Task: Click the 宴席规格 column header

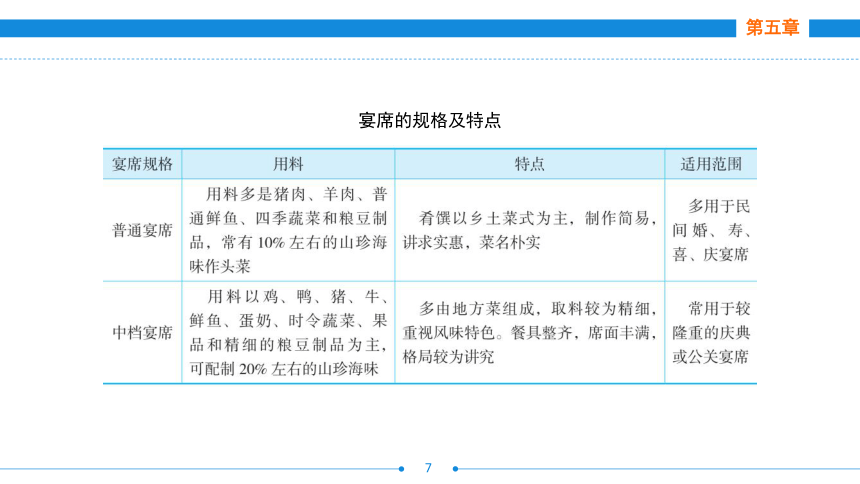Action: tap(142, 164)
